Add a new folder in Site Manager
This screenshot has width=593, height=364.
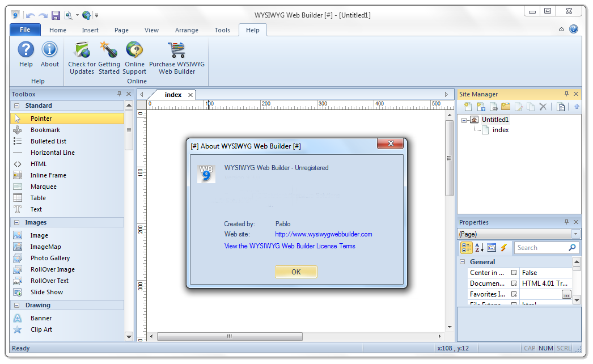coord(506,107)
